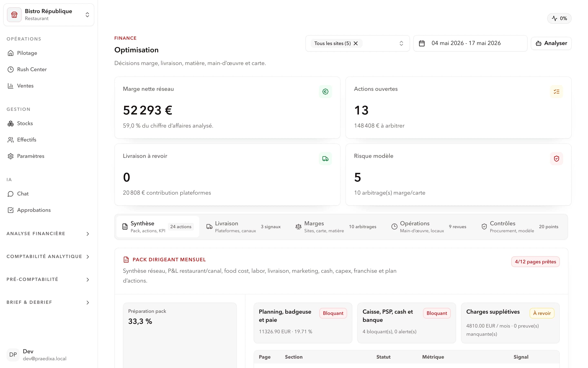Viewport: 588px width, 368px height.
Task: Open the Chat bubble icon
Action: click(10, 194)
